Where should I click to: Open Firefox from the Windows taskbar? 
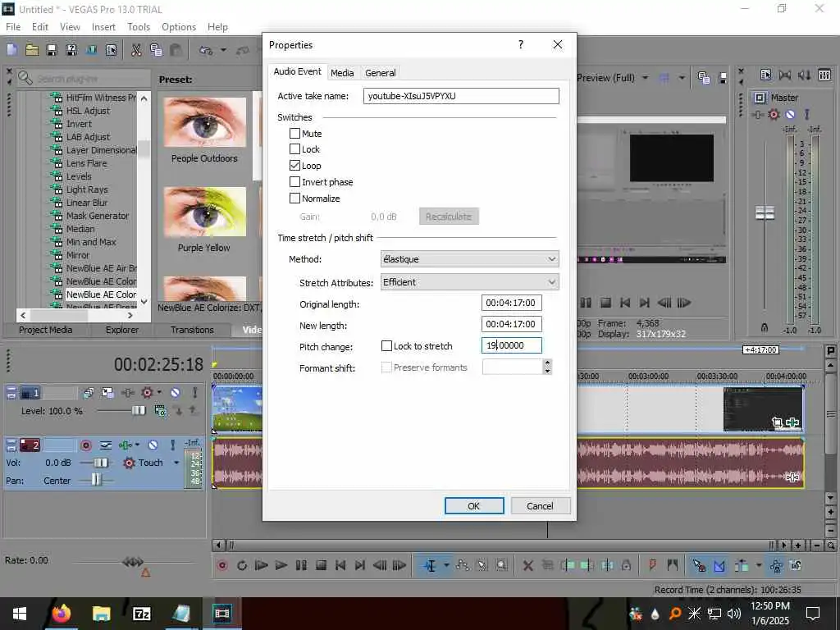tap(61, 613)
